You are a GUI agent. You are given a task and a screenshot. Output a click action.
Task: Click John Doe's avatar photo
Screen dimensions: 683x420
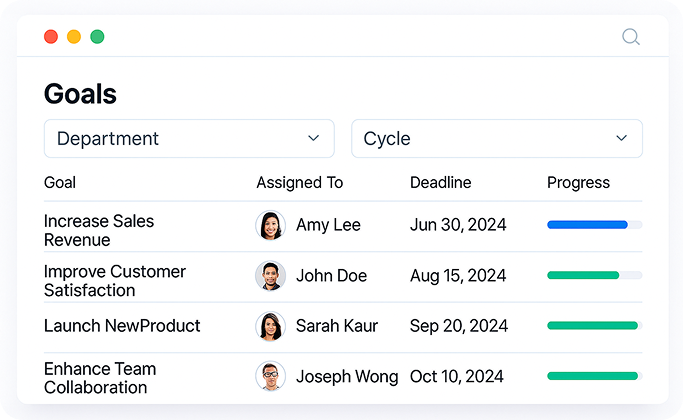[x=270, y=276]
